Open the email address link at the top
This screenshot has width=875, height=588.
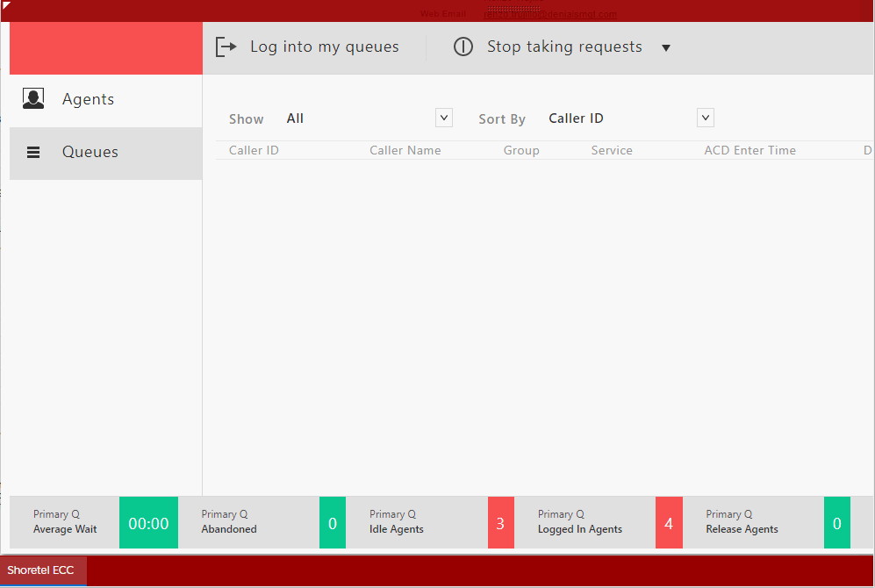coord(550,14)
